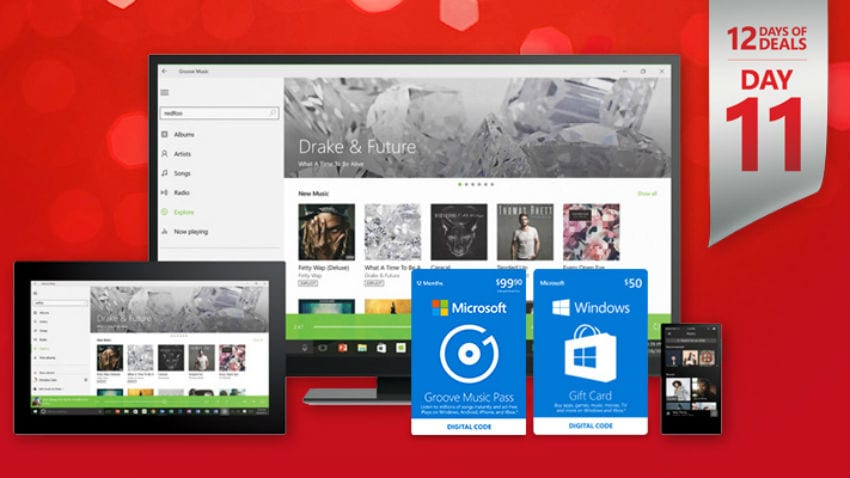Viewport: 850px width, 478px height.
Task: Click the Groove disc logo on Music Pass card
Action: pos(469,354)
